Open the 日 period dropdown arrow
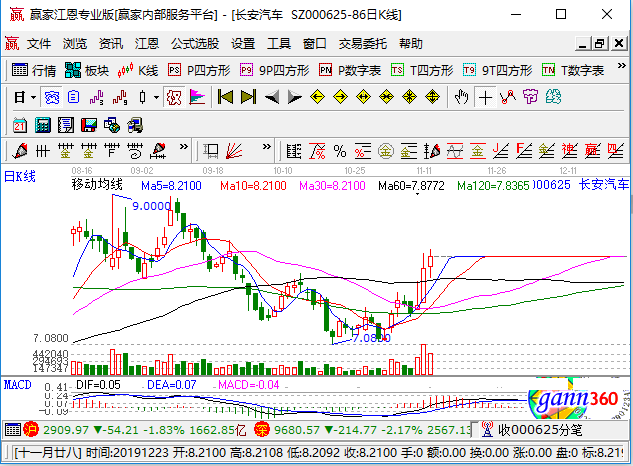 click(34, 97)
